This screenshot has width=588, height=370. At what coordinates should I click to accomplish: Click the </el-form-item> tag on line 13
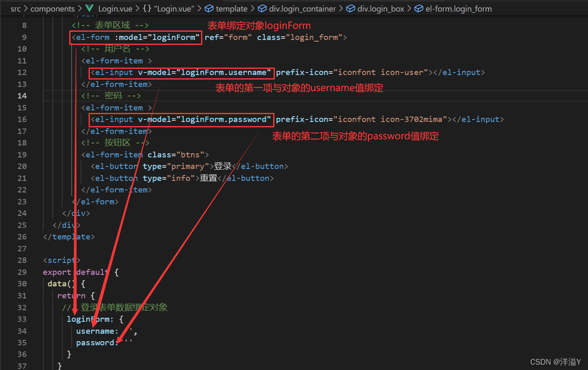point(117,84)
